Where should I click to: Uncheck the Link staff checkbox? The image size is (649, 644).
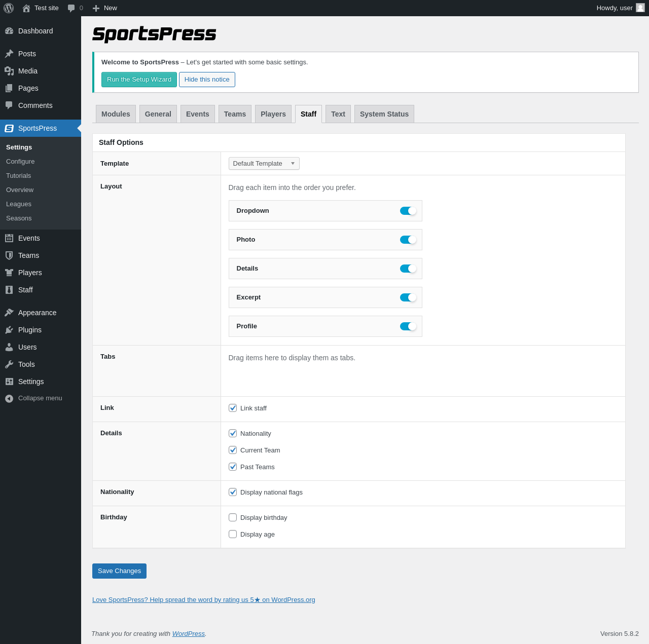pos(233,408)
